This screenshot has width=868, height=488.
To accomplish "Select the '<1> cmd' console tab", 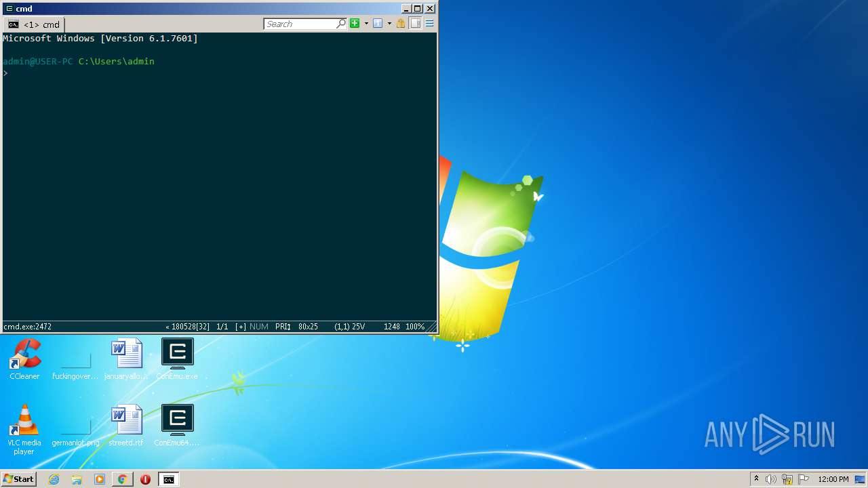I will point(33,24).
